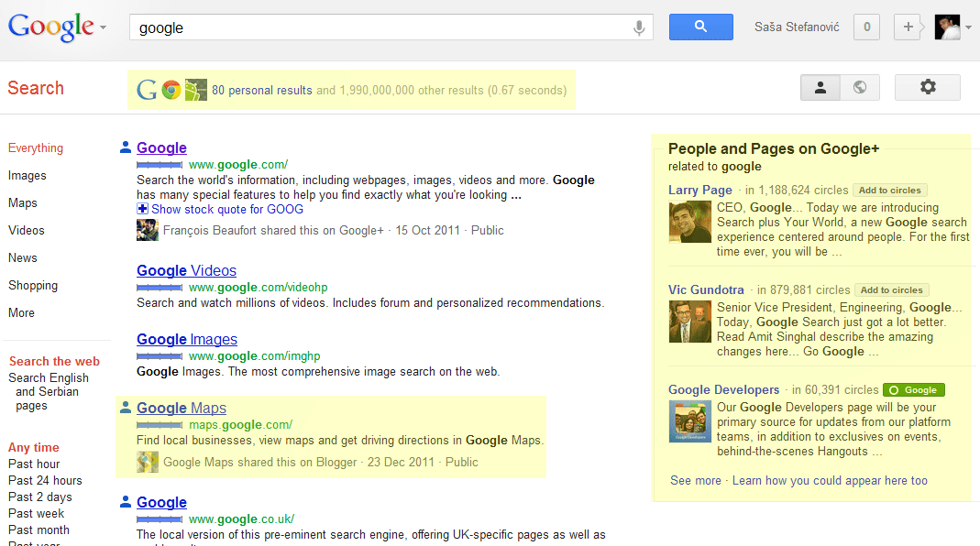Select Everything in the left sidebar
This screenshot has height=546, width=980.
[36, 148]
